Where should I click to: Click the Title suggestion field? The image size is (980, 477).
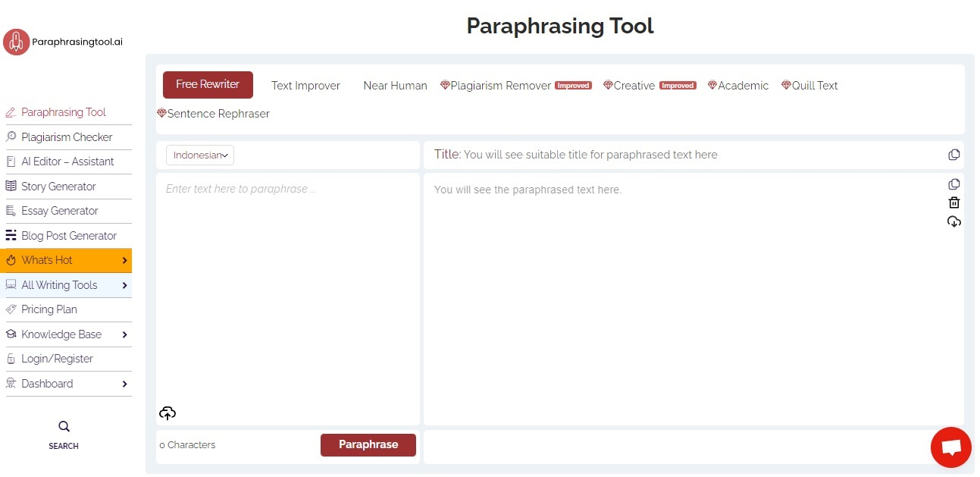[x=694, y=155]
